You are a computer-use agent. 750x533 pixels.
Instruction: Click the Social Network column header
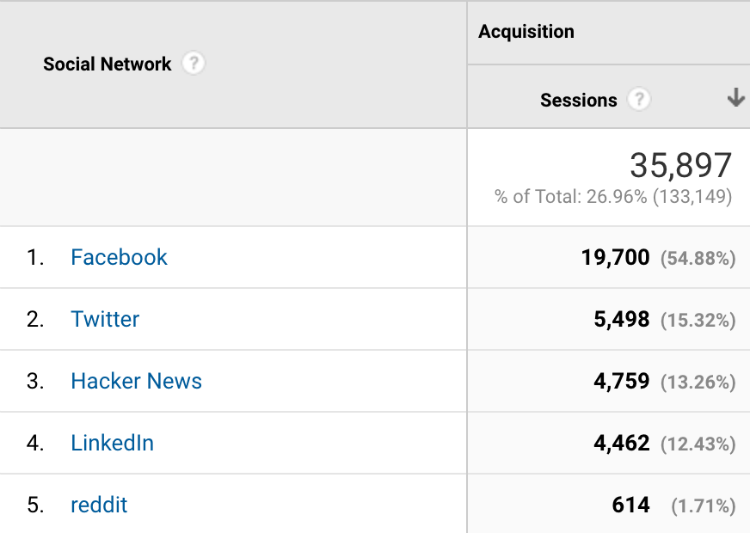tap(107, 64)
